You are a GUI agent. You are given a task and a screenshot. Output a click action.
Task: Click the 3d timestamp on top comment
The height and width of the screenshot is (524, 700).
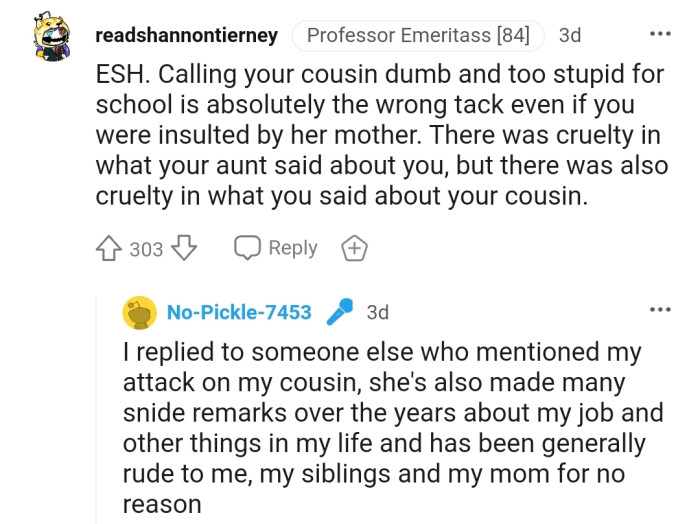point(570,36)
